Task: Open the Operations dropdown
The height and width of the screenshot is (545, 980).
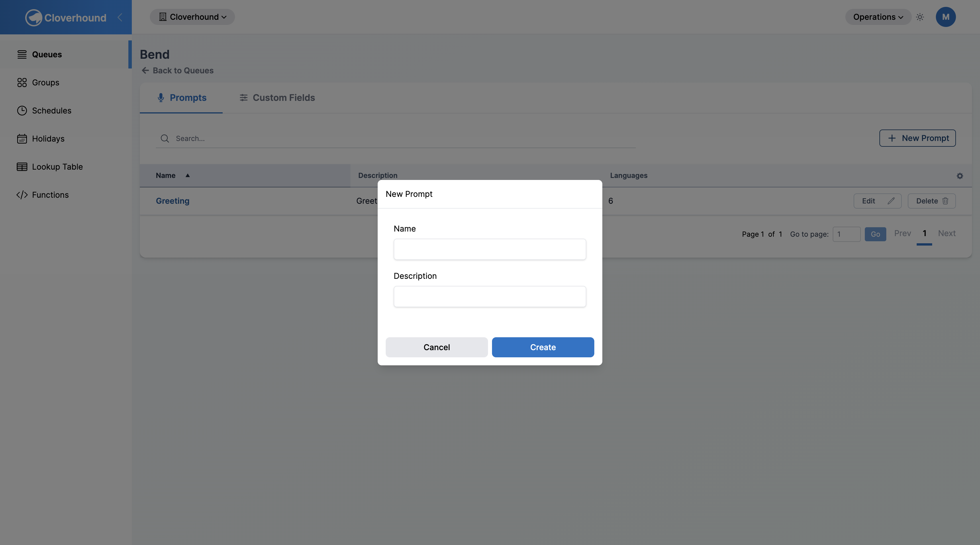Action: [x=878, y=17]
